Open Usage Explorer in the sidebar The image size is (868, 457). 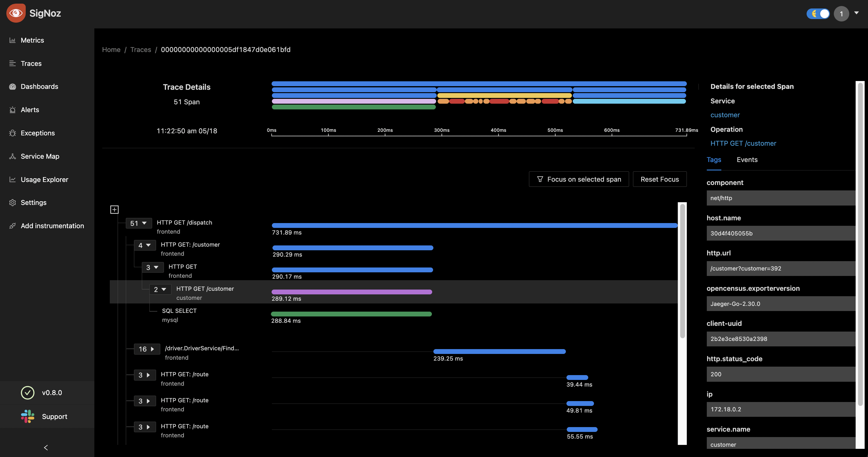click(x=44, y=180)
